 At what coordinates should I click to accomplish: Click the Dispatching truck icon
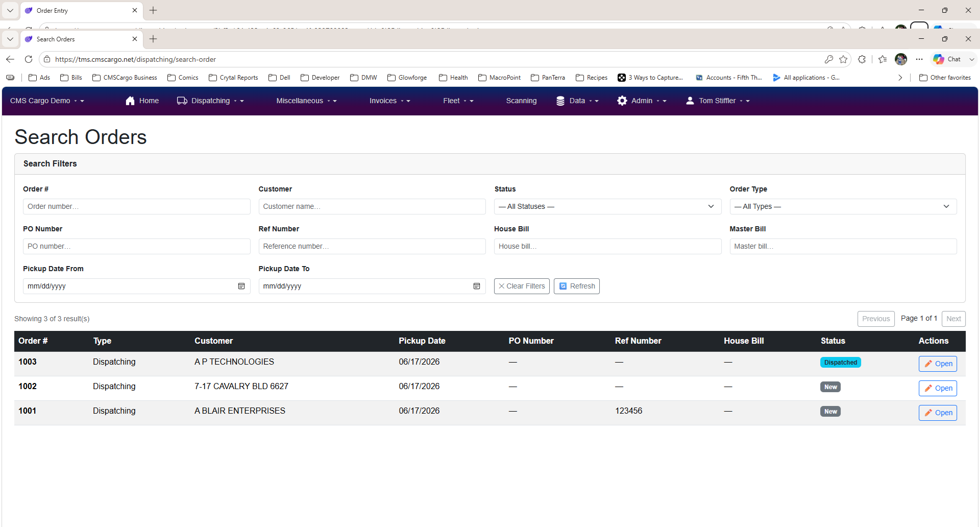pyautogui.click(x=182, y=101)
